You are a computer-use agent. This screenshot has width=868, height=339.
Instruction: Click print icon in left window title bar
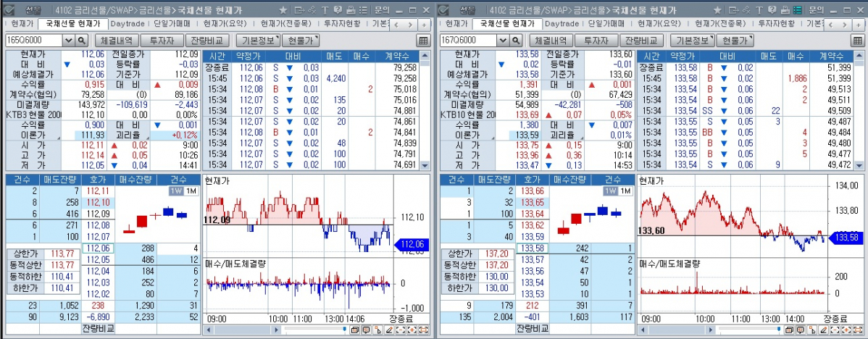(x=351, y=10)
